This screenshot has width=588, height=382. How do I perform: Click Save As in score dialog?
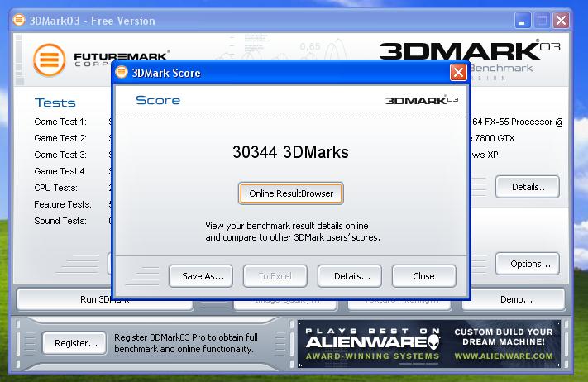click(201, 276)
